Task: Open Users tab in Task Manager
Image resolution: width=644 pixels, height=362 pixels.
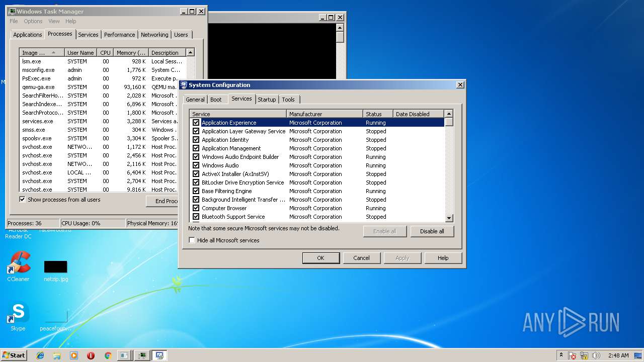Action: point(181,35)
